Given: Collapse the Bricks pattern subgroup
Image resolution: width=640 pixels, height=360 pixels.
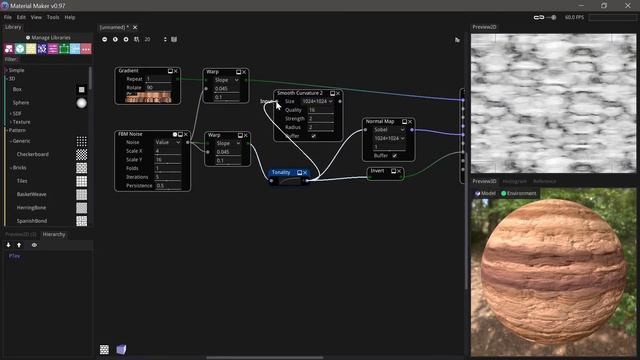Looking at the screenshot, I should 11,168.
